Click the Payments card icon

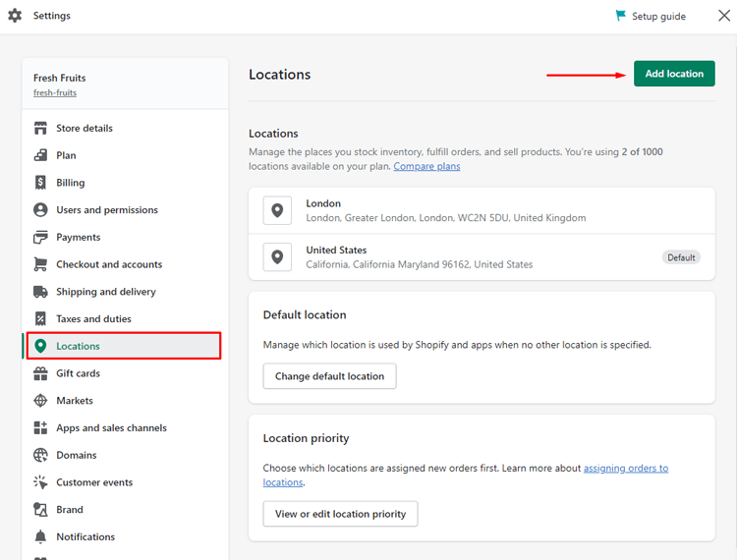tap(40, 237)
